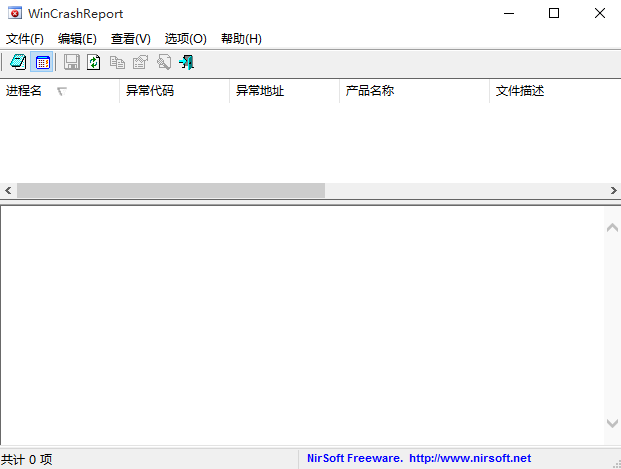Click the lower pane scroll up arrow
621x469 pixels.
(x=612, y=227)
